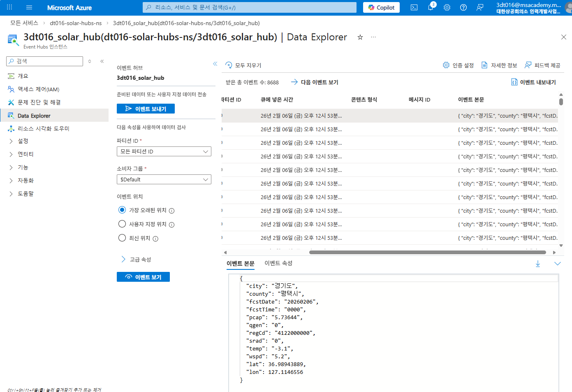Click info icon next to 사용자 지정 위치
Viewport: 572px width, 392px height.
point(172,225)
